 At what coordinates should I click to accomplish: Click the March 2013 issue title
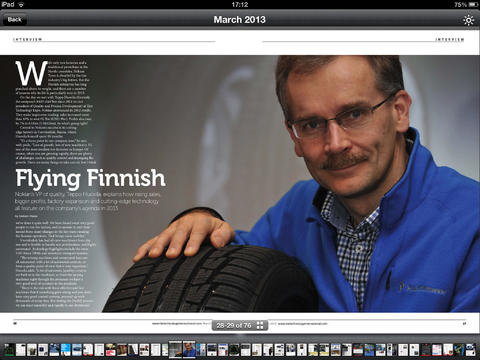(x=239, y=20)
